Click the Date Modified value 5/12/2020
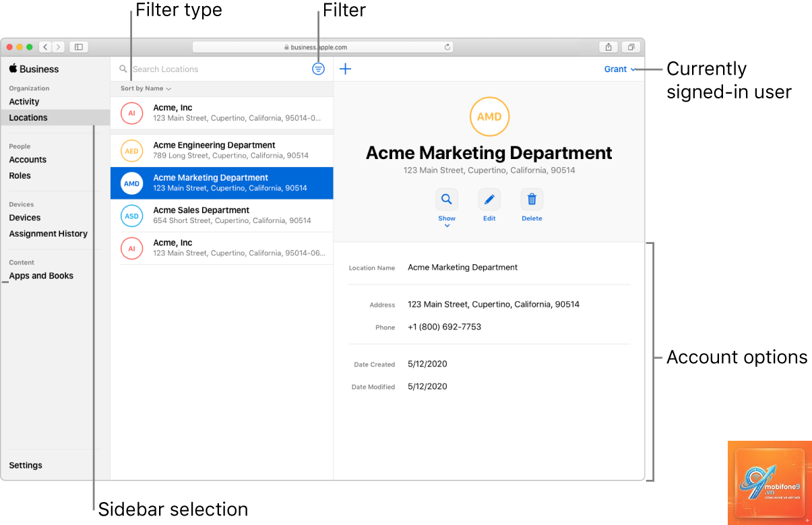812x525 pixels. pyautogui.click(x=427, y=387)
